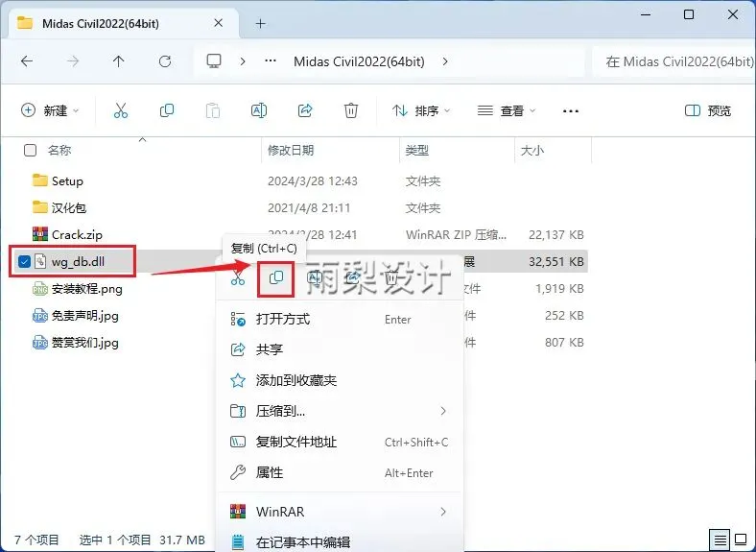Click the Share icon in the toolbar

click(x=305, y=110)
